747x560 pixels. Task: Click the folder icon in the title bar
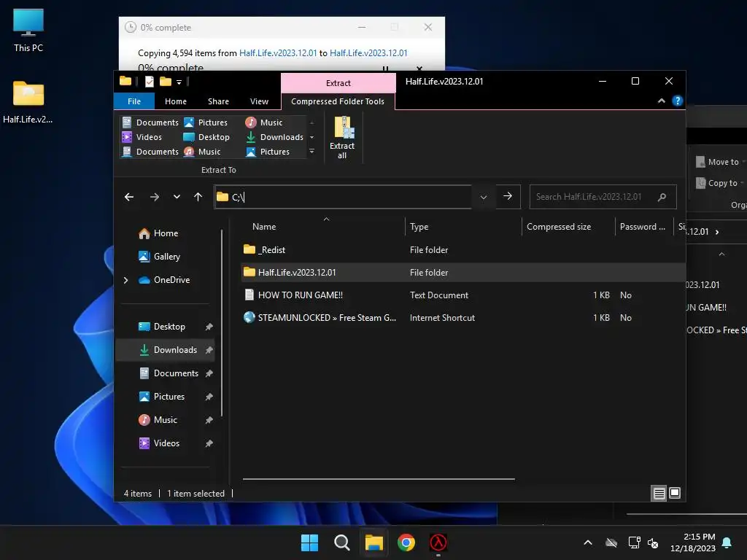pyautogui.click(x=125, y=81)
